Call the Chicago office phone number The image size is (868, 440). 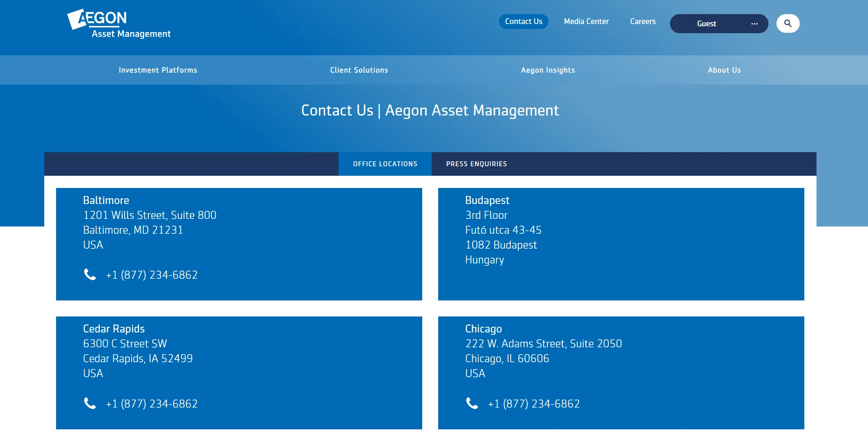point(534,404)
